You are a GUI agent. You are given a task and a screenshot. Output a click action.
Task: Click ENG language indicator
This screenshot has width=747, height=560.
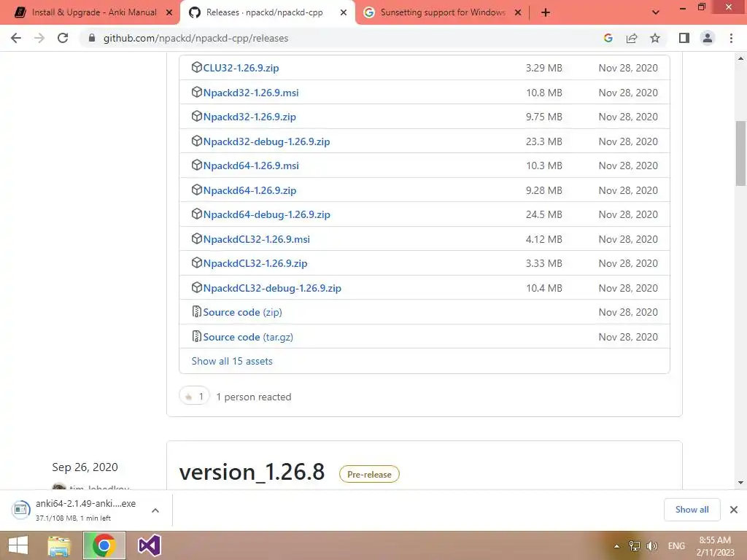click(676, 545)
